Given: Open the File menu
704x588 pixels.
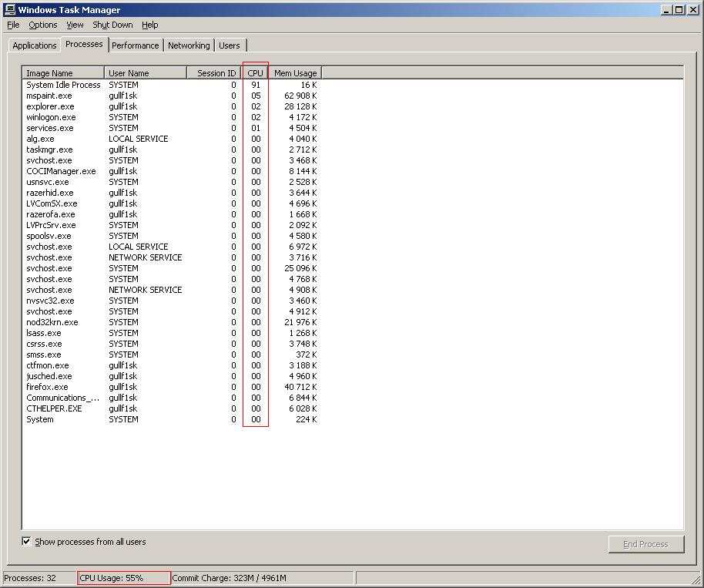Looking at the screenshot, I should [x=13, y=25].
